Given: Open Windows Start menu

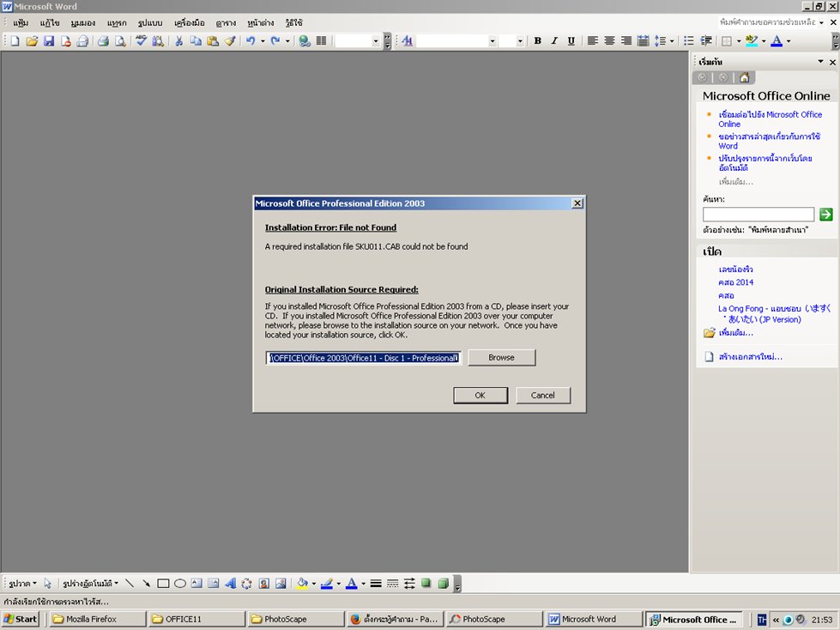Looking at the screenshot, I should [21, 620].
